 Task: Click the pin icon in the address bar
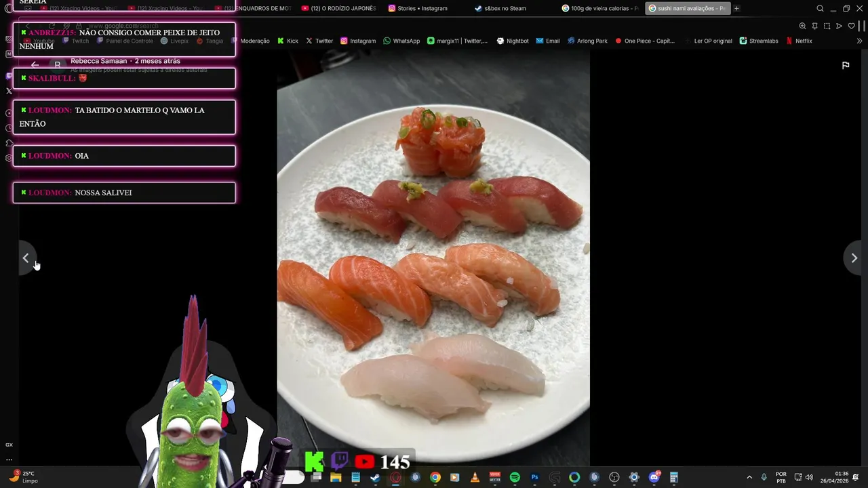pyautogui.click(x=814, y=26)
